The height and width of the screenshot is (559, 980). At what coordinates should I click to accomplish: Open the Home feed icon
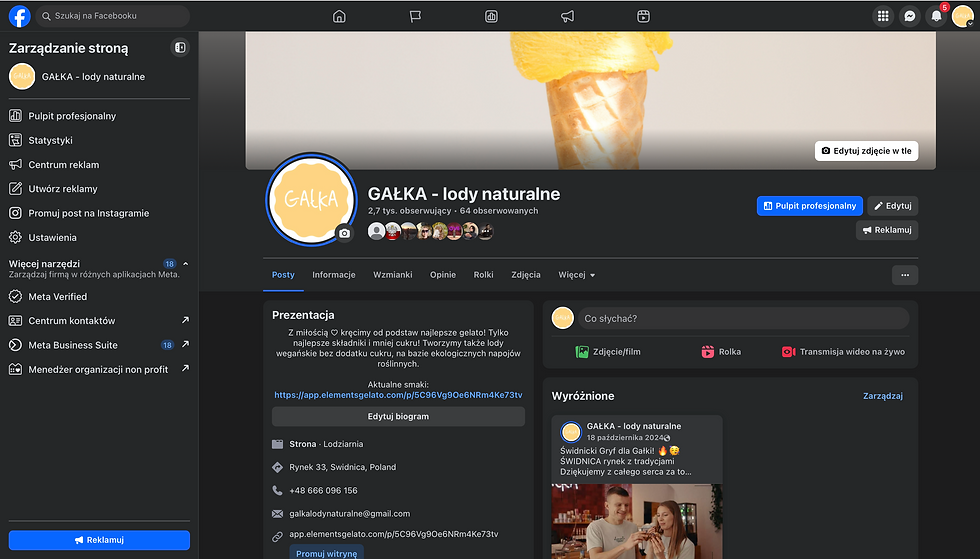coord(339,16)
